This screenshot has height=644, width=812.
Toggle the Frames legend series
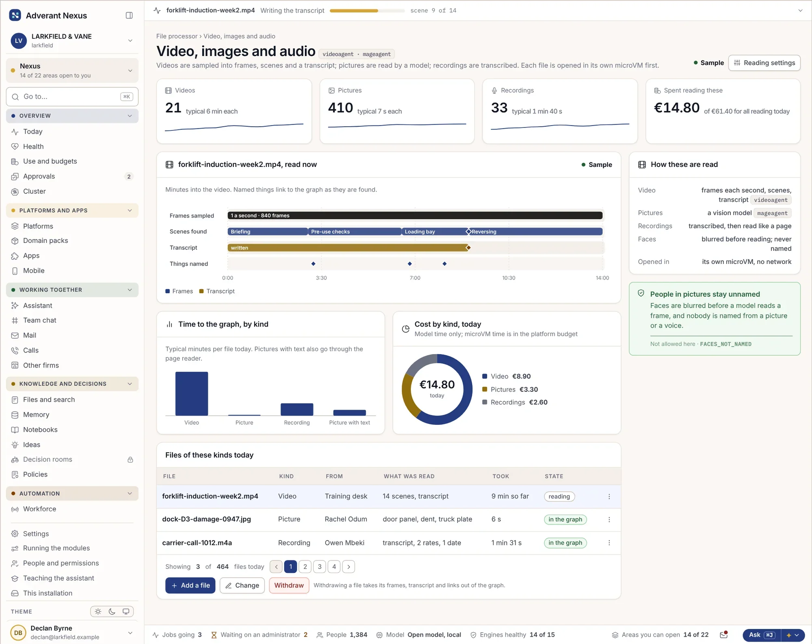pyautogui.click(x=179, y=291)
